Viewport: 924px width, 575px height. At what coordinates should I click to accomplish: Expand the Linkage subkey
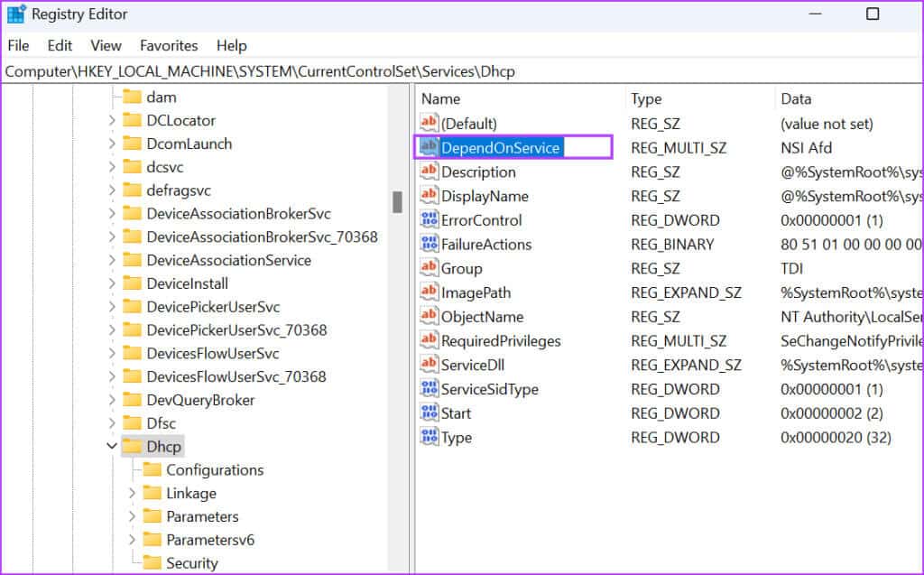point(132,493)
